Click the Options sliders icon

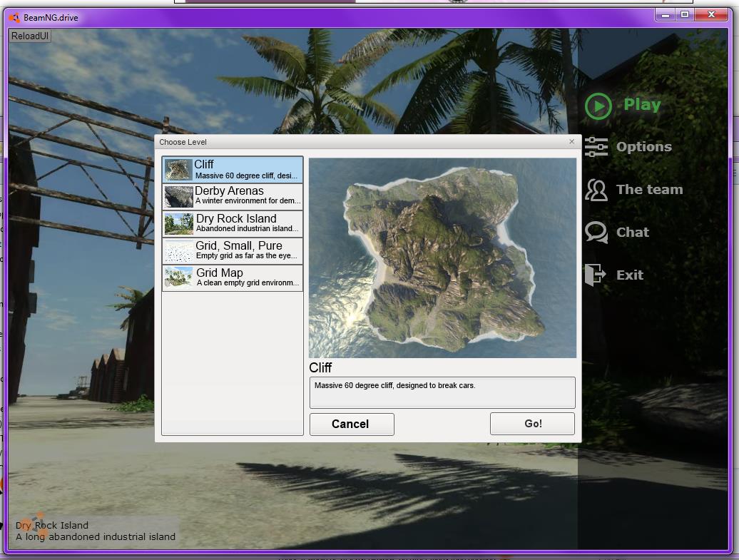[x=596, y=147]
